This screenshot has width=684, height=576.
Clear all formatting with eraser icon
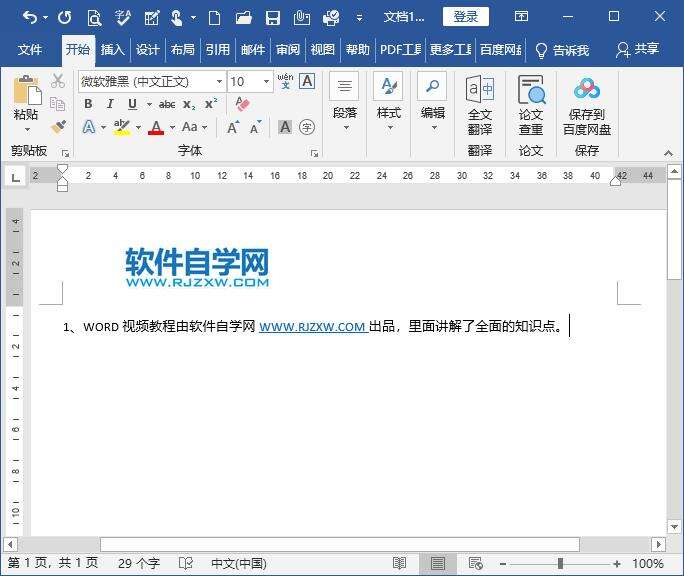(243, 104)
